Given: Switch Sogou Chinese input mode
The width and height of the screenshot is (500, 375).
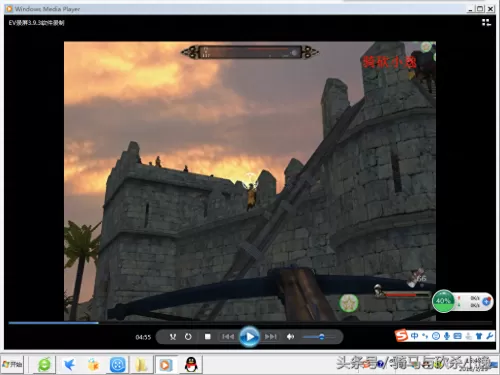Looking at the screenshot, I should [x=414, y=336].
